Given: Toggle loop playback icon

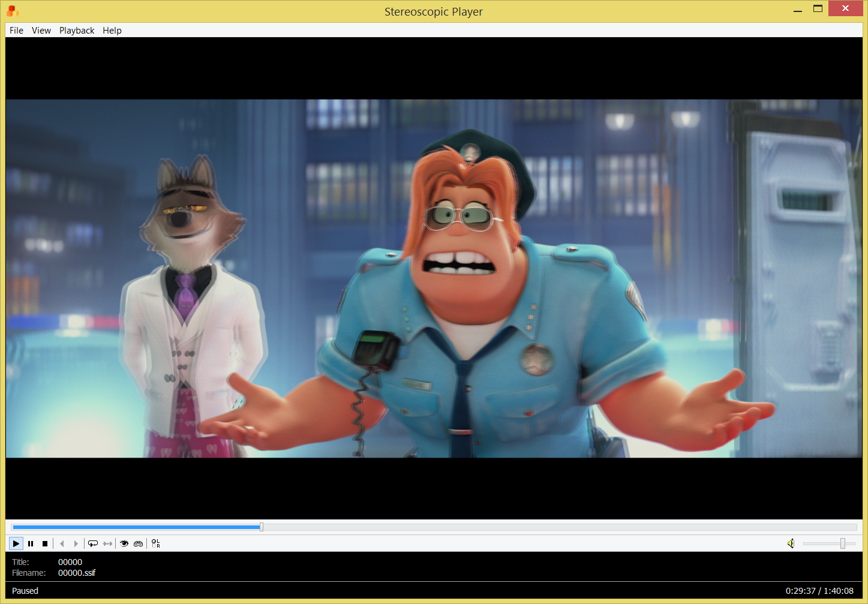Looking at the screenshot, I should coord(93,543).
